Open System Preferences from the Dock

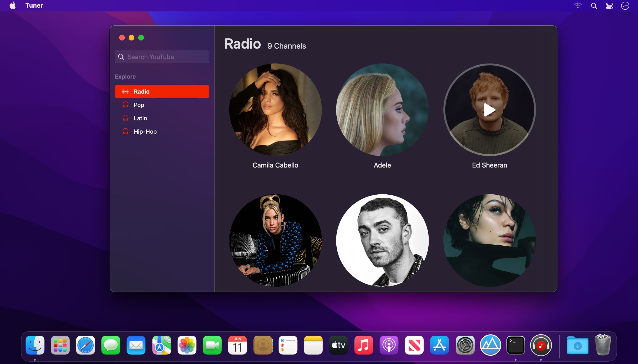(x=465, y=345)
